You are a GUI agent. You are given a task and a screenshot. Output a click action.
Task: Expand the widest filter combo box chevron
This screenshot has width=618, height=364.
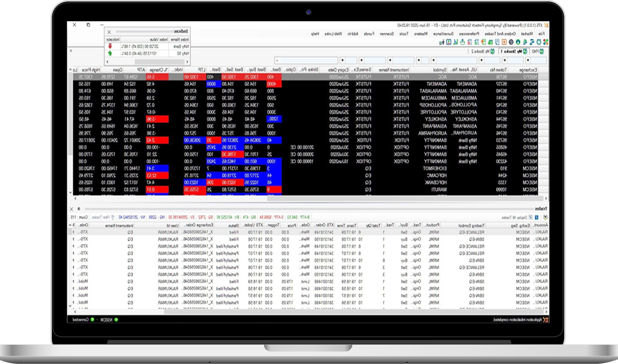click(x=277, y=60)
